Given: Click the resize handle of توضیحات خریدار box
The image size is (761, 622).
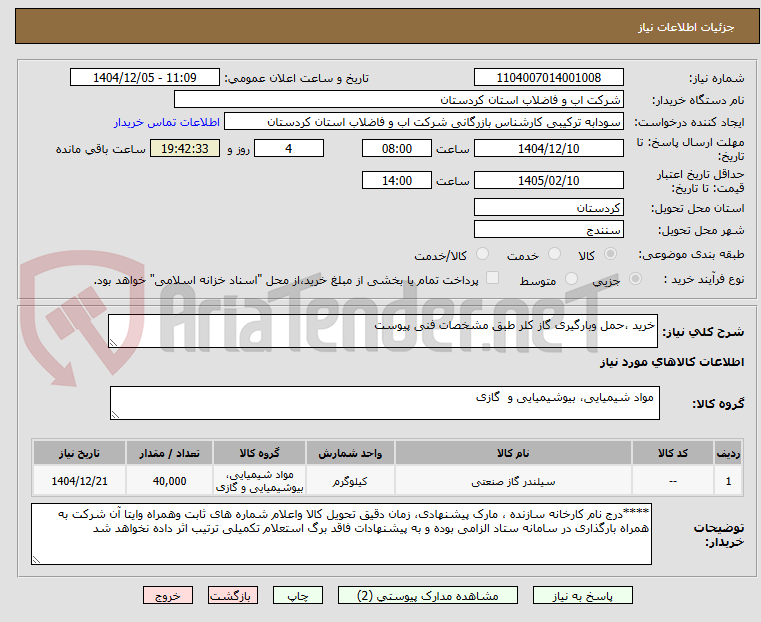Looking at the screenshot, I should pos(36,559).
